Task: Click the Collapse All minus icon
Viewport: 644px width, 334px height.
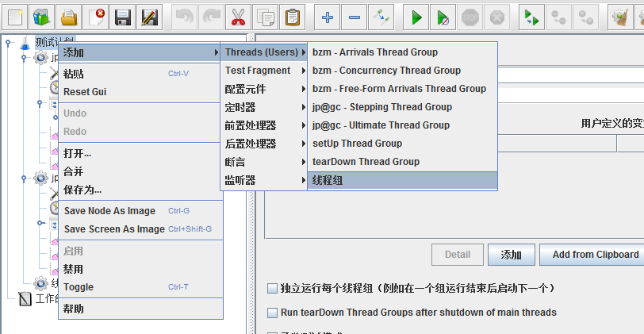Action: click(x=355, y=16)
